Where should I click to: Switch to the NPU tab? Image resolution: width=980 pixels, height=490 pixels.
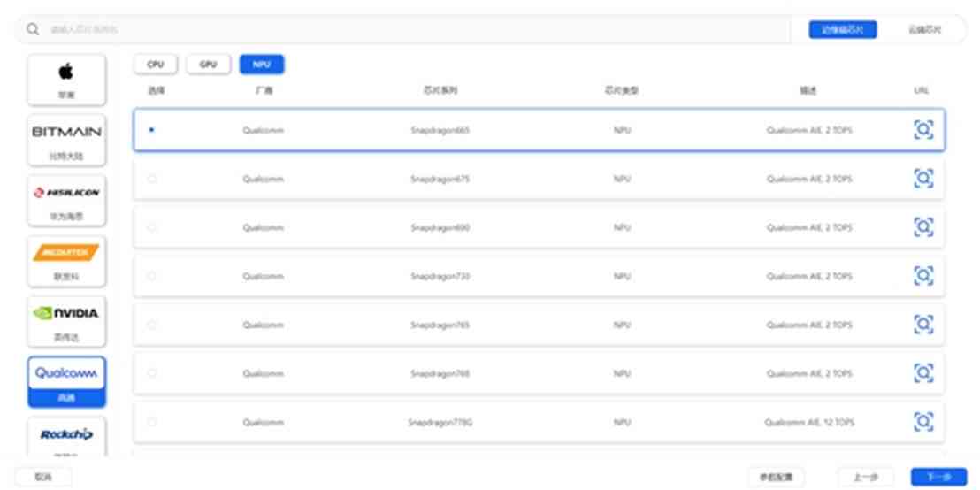261,65
